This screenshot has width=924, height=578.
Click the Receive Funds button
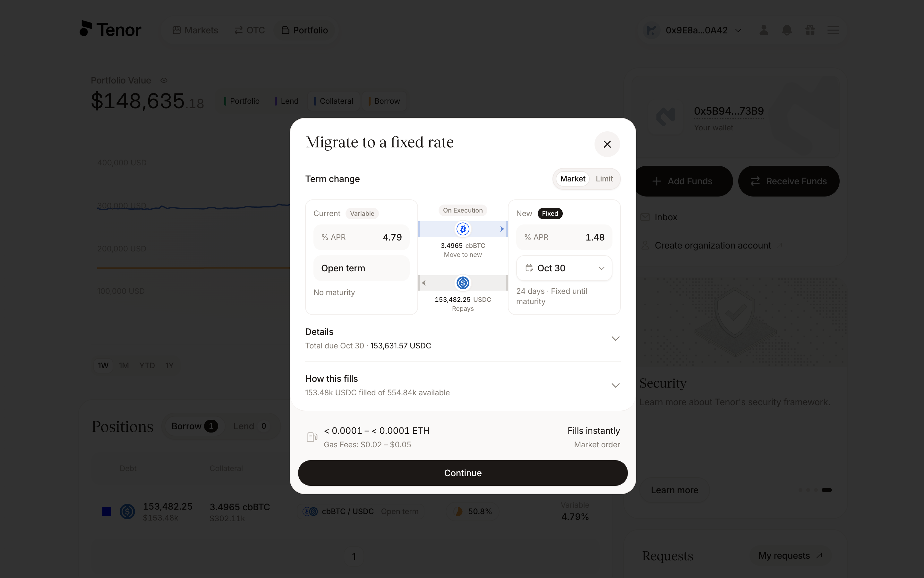[789, 181]
